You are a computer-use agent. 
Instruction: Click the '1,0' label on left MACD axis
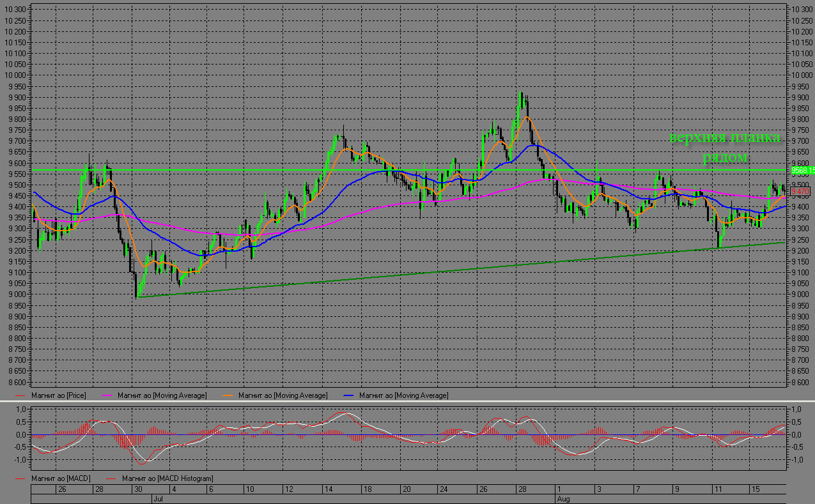tap(20, 409)
